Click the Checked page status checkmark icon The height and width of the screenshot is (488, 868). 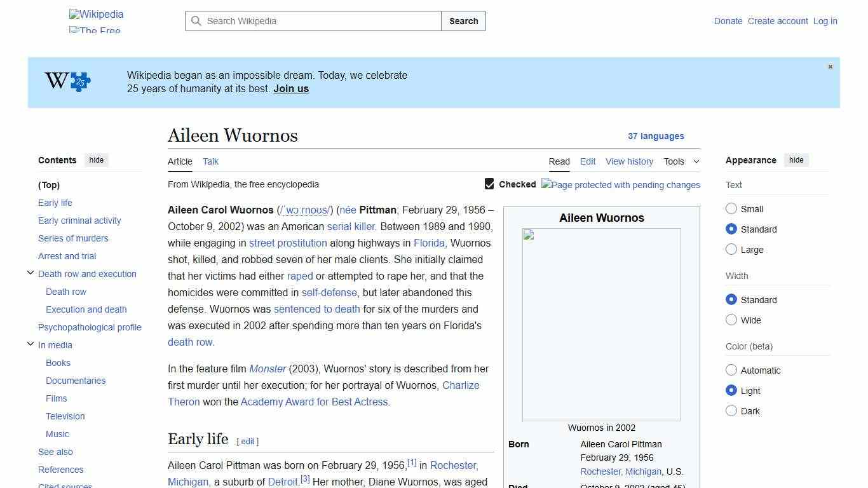pos(489,184)
